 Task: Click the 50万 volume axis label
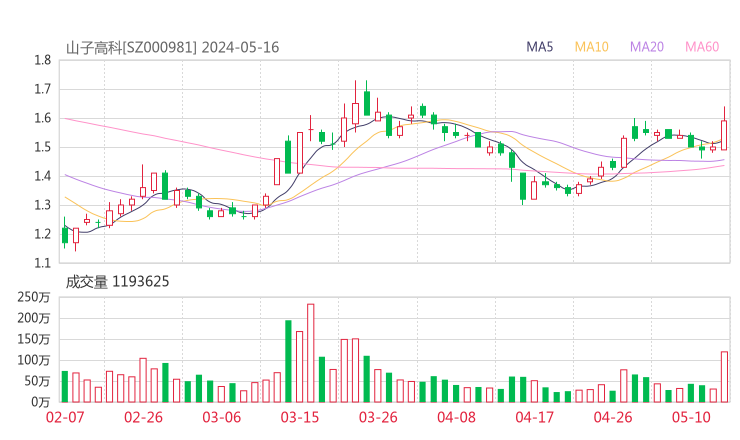[x=37, y=381]
